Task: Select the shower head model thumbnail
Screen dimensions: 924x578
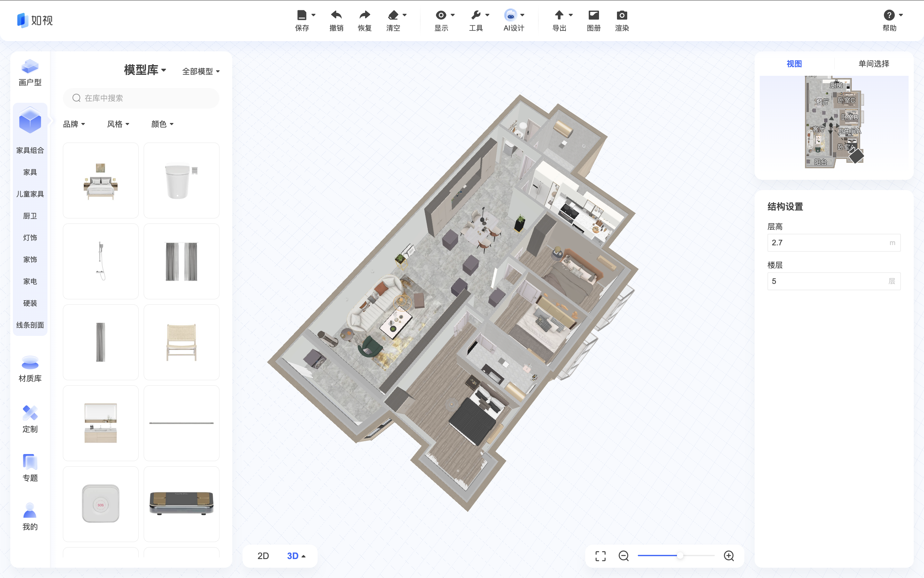Action: coord(100,261)
